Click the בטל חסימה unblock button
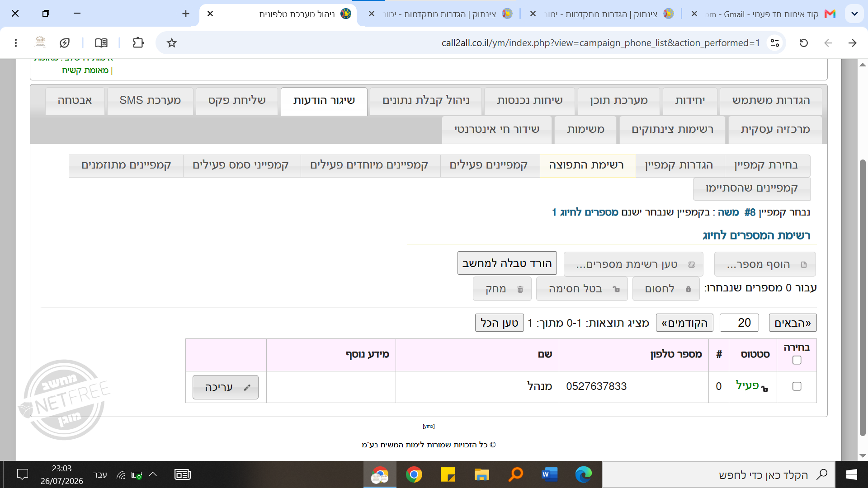The height and width of the screenshot is (488, 868). pyautogui.click(x=582, y=289)
